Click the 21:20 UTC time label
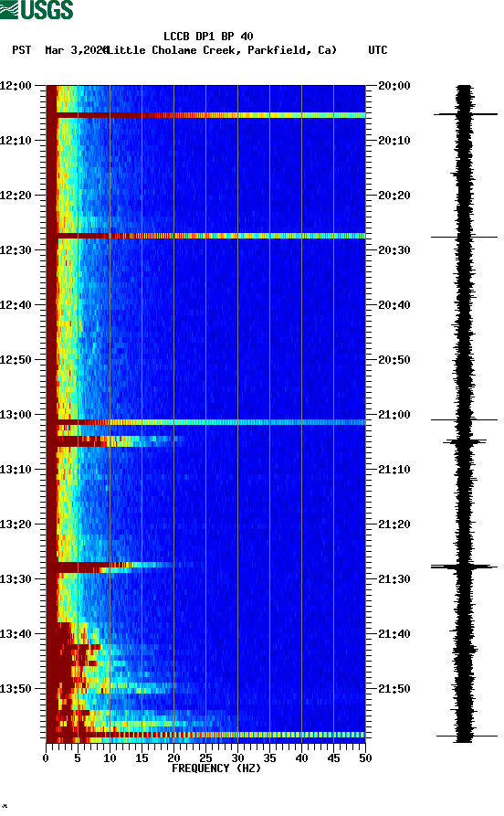 tap(394, 525)
